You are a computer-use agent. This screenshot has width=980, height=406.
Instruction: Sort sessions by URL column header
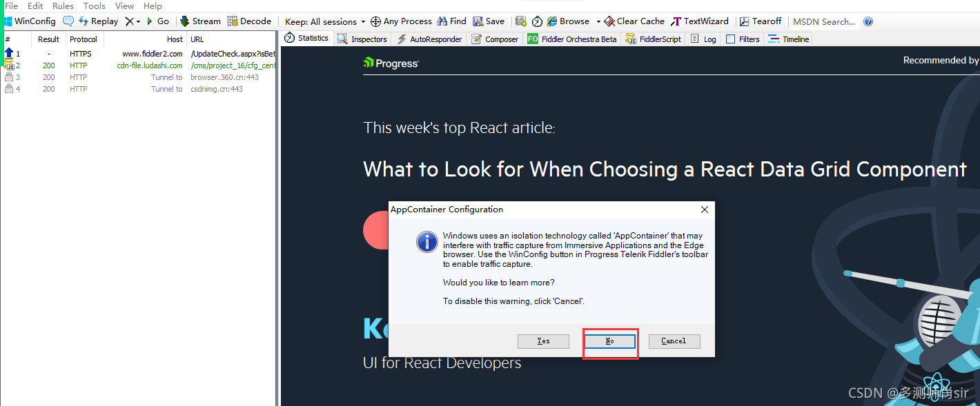pyautogui.click(x=231, y=39)
